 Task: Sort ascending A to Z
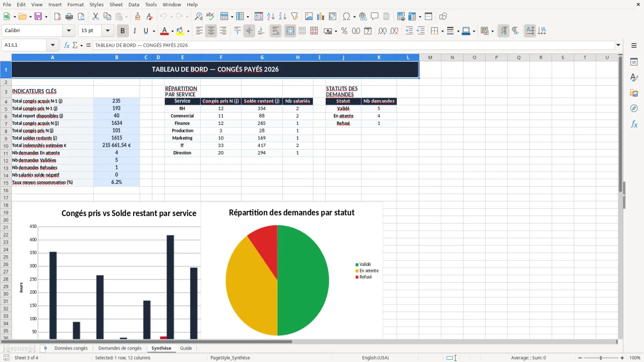click(270, 17)
